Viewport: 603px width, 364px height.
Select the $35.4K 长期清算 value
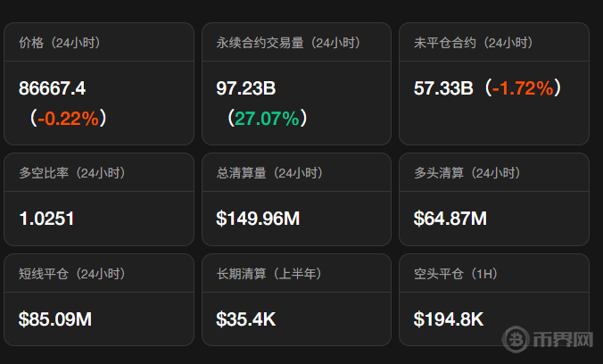tap(245, 318)
